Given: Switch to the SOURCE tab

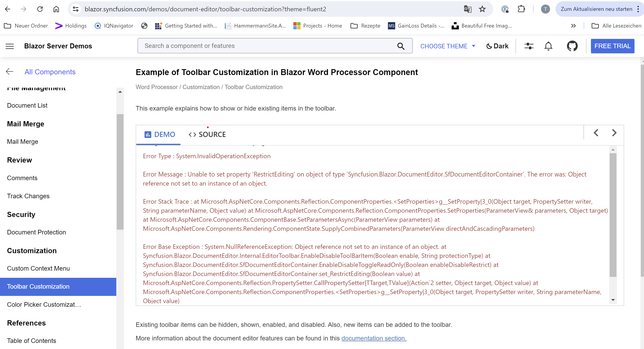Looking at the screenshot, I should (x=207, y=134).
